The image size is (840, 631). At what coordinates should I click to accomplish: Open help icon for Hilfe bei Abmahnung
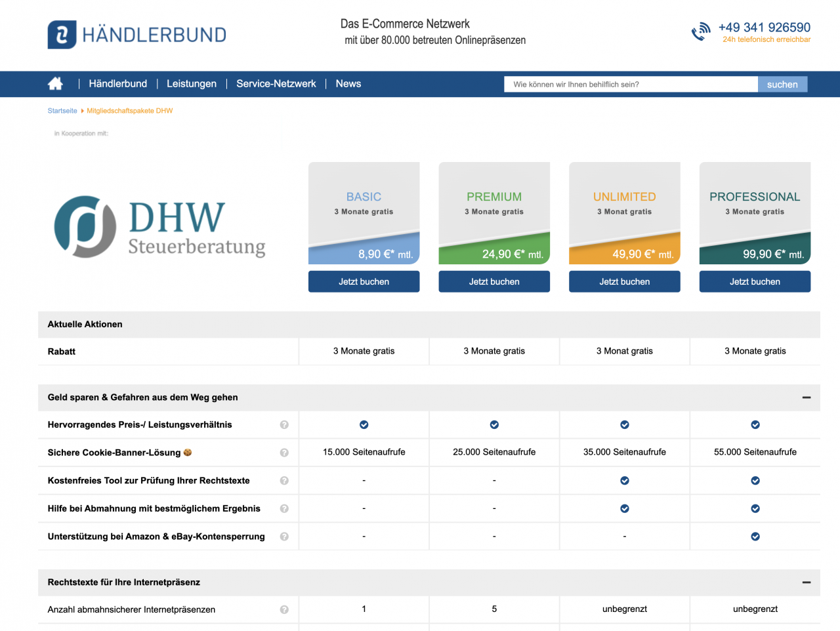pos(284,508)
